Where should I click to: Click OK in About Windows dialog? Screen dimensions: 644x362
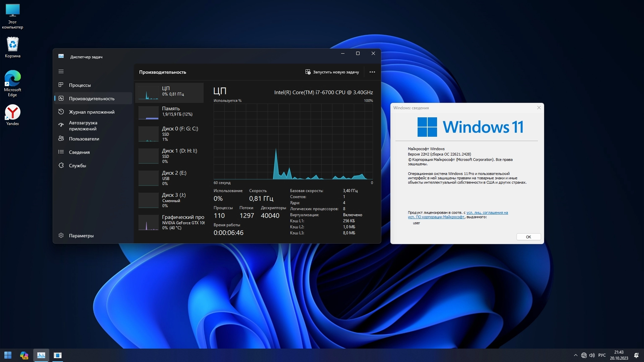pos(528,237)
